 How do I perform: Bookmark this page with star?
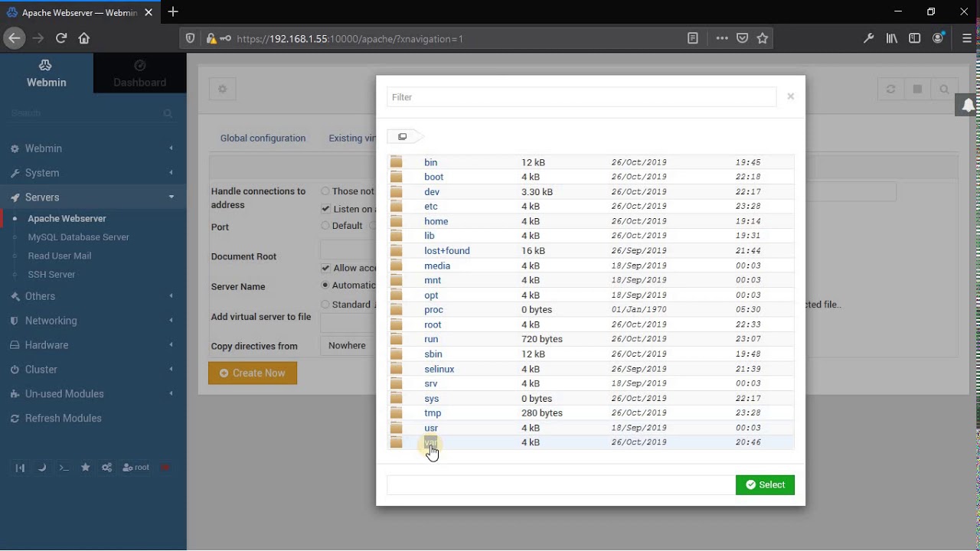pos(763,38)
